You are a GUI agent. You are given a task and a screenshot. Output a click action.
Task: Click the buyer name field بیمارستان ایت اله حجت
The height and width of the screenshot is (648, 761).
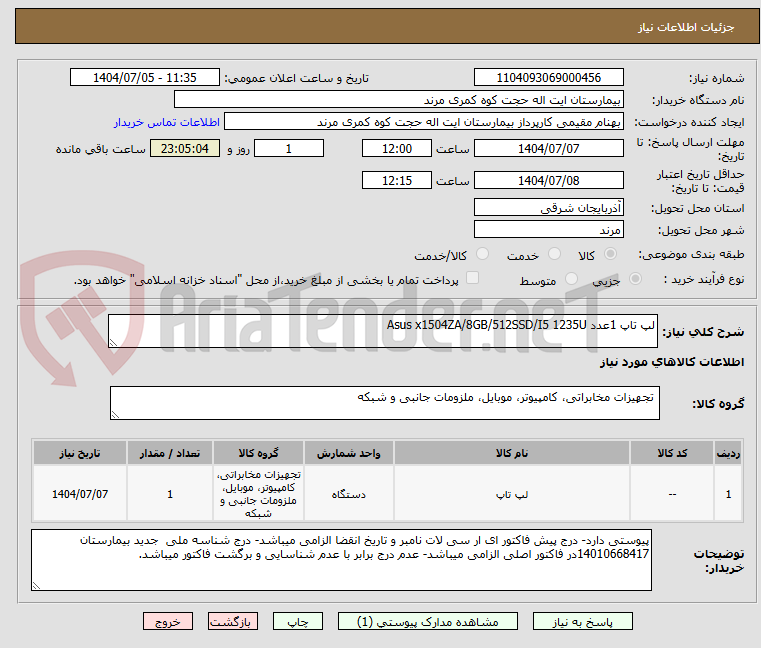(x=398, y=100)
